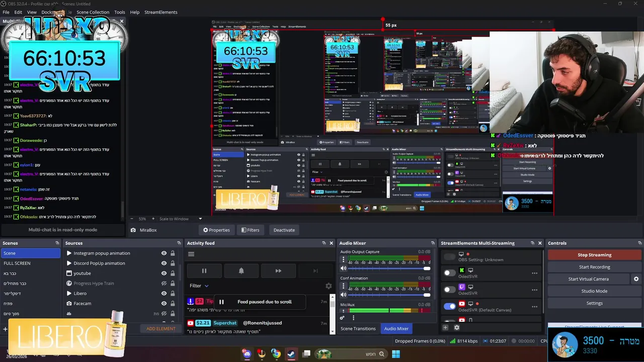
Task: Open the StreamElements menu
Action: click(x=161, y=12)
